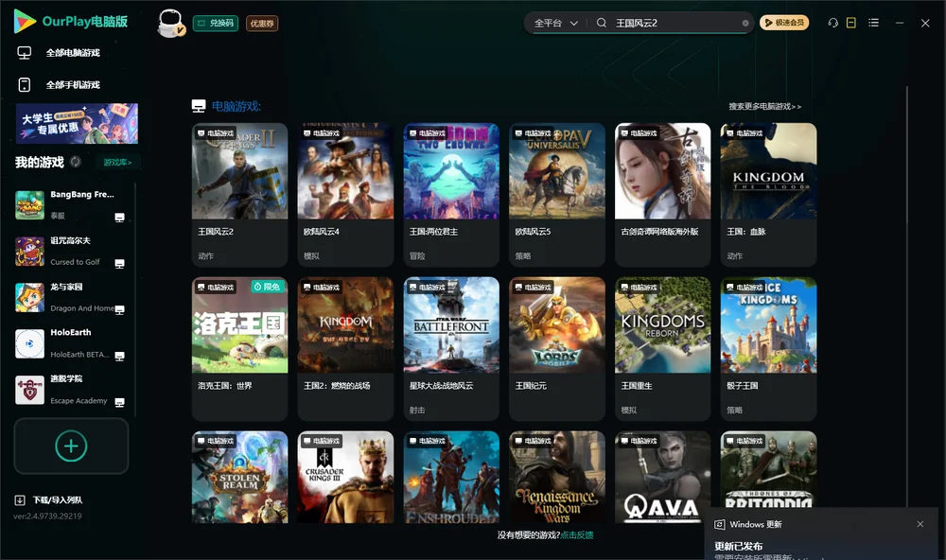This screenshot has width=946, height=560.
Task: Select 全部手机游戏 in the sidebar
Action: pyautogui.click(x=73, y=85)
